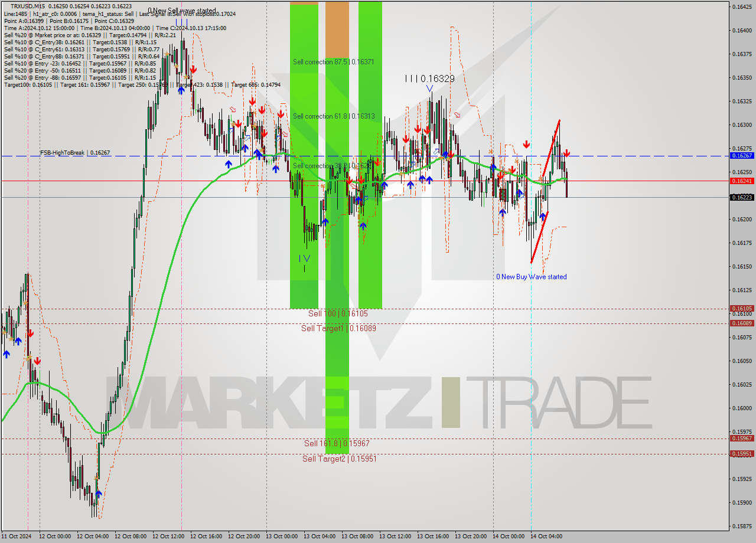Click the "Sell %10 @ C_Entry61: 0.16313" line

tap(44, 49)
